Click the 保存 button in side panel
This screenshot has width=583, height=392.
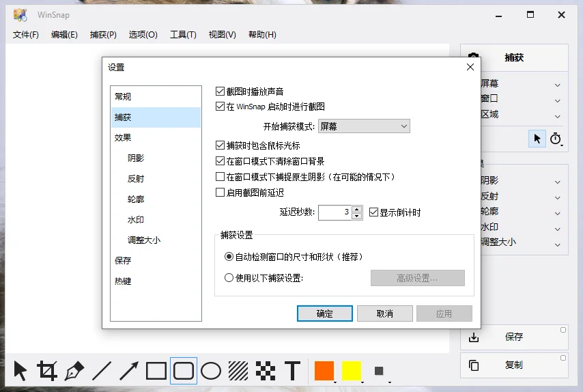pos(514,337)
